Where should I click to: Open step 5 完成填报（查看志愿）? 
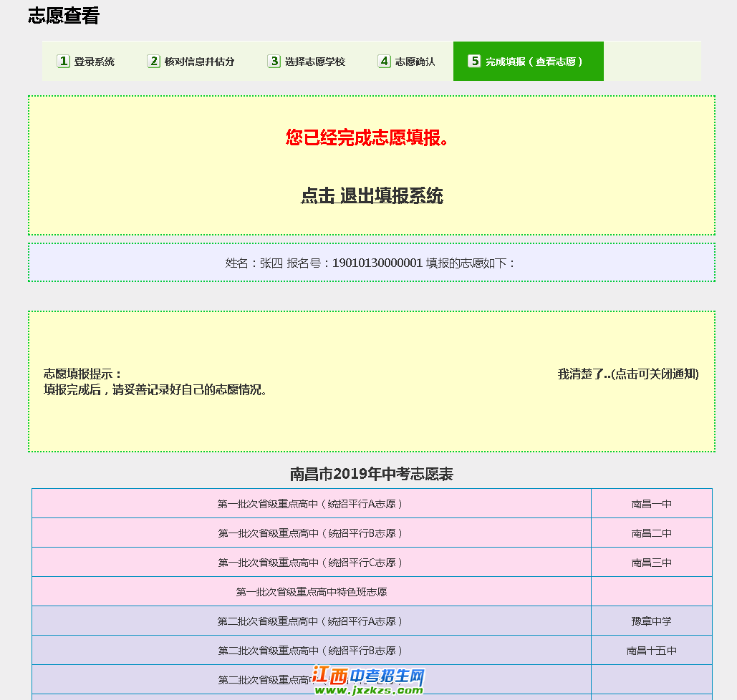coord(529,62)
